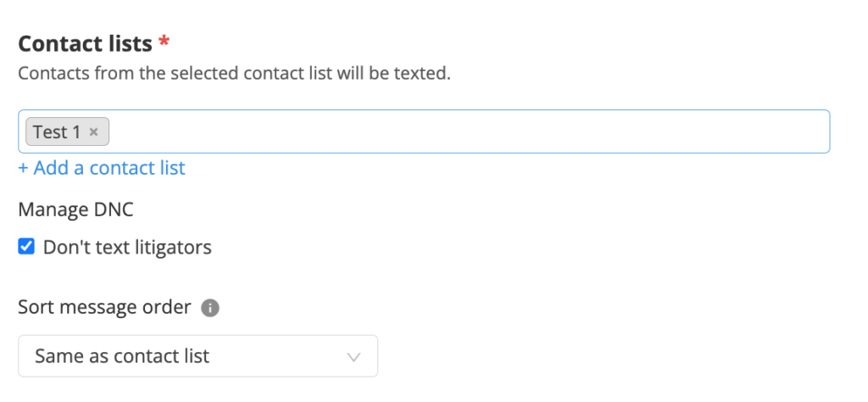Screen dimensions: 868x402
Task: Uncheck the Don't text litigators checkbox
Action: click(26, 247)
